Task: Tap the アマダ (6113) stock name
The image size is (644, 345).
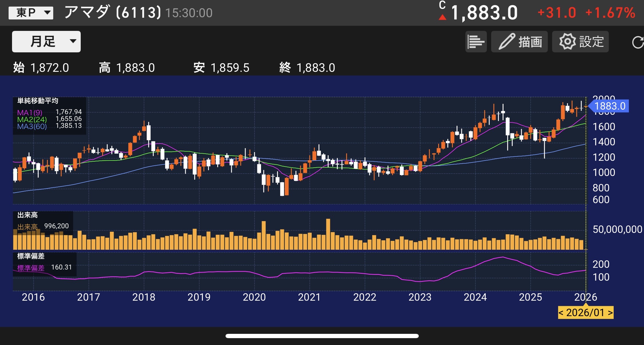Action: 112,13
